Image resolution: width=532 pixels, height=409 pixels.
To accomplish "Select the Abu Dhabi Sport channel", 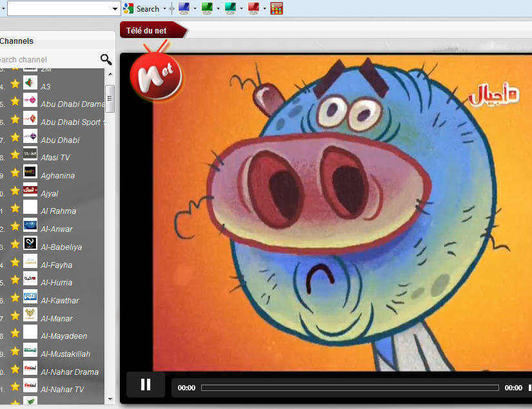I will pyautogui.click(x=72, y=122).
